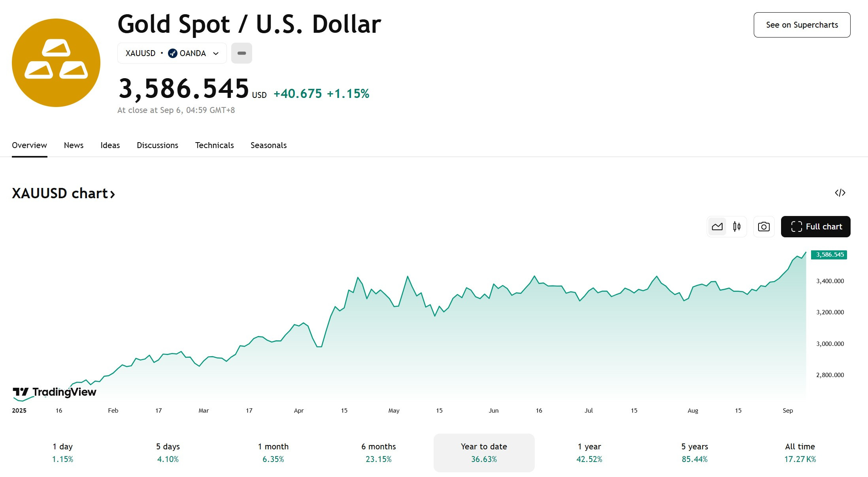The height and width of the screenshot is (477, 868).
Task: Click the 3,586.545 price label on axis
Action: (829, 255)
